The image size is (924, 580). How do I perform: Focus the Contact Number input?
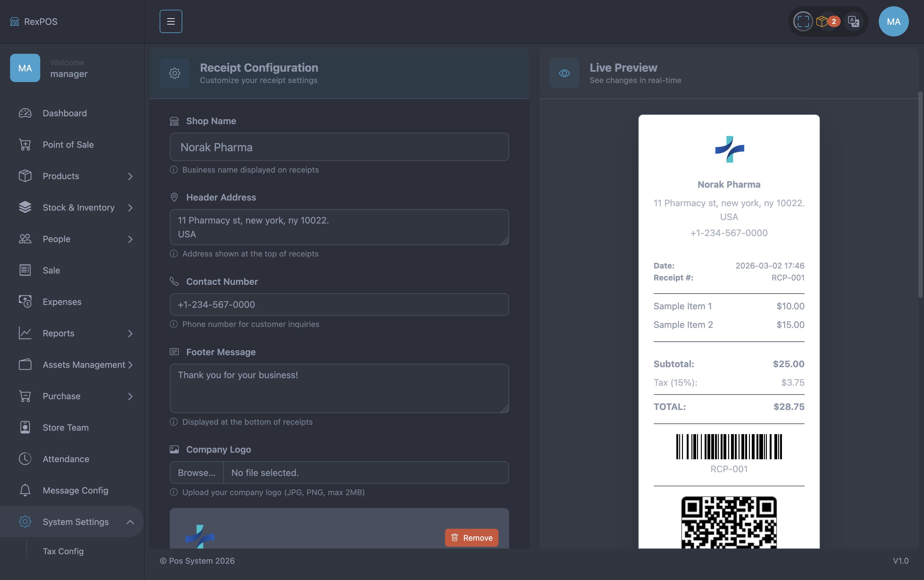(339, 305)
